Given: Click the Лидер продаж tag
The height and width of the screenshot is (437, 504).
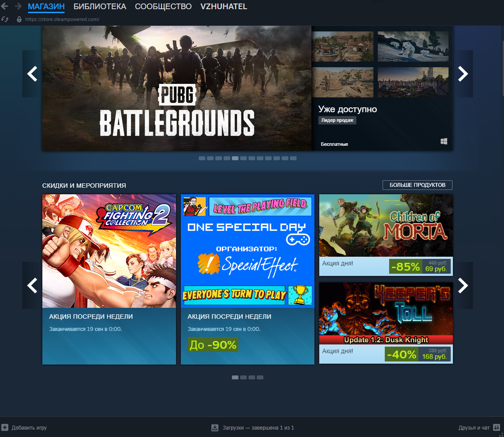Looking at the screenshot, I should [x=337, y=120].
